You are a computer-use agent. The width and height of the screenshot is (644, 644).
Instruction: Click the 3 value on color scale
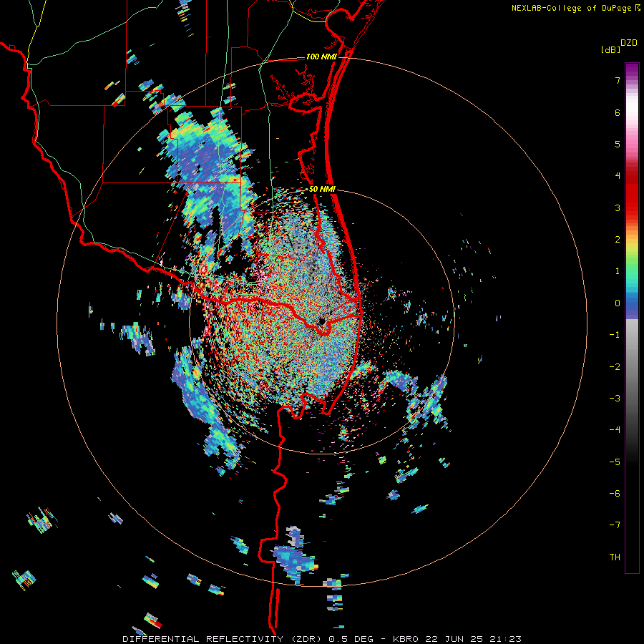point(618,208)
